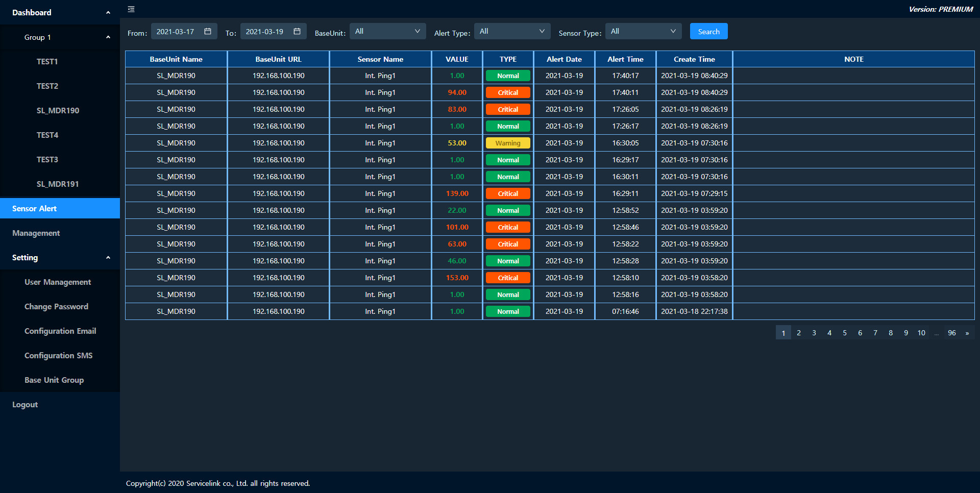Open the From date calendar icon
980x493 pixels.
pyautogui.click(x=208, y=32)
